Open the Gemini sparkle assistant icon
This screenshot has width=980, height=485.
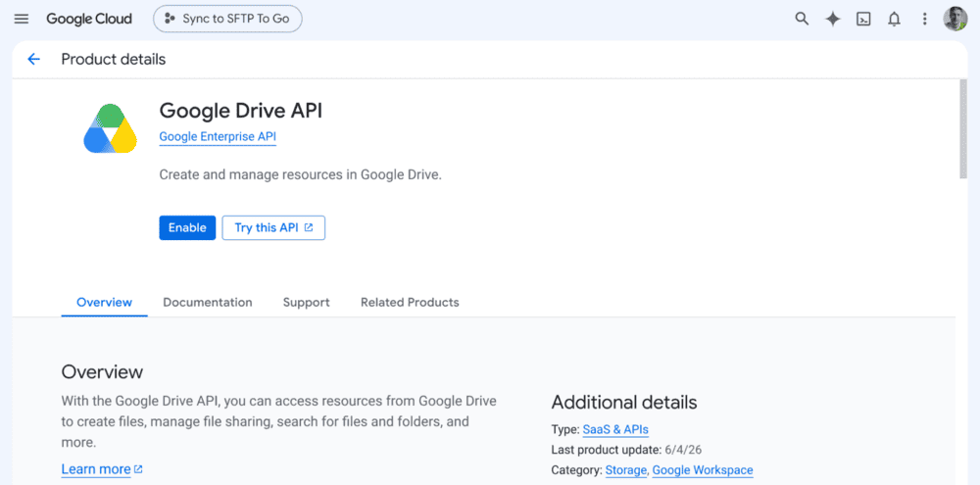tap(832, 19)
